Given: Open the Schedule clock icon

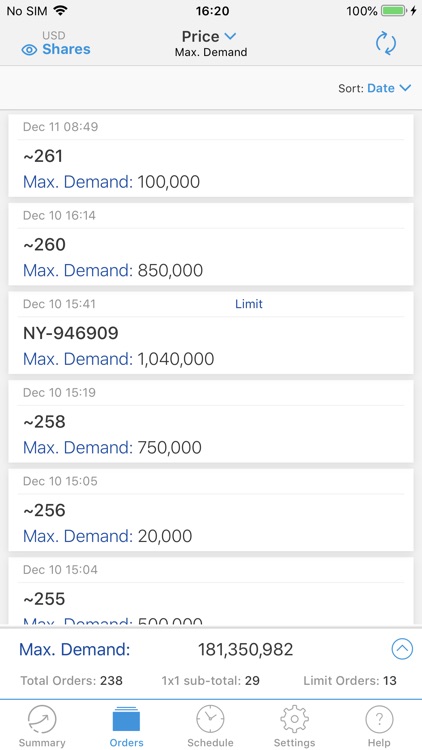Looking at the screenshot, I should click(210, 719).
